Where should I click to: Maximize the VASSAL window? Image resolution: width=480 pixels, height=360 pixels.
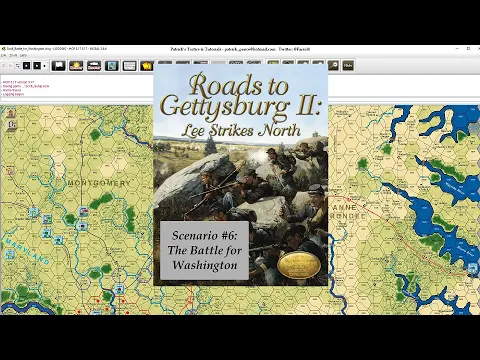tap(468, 49)
